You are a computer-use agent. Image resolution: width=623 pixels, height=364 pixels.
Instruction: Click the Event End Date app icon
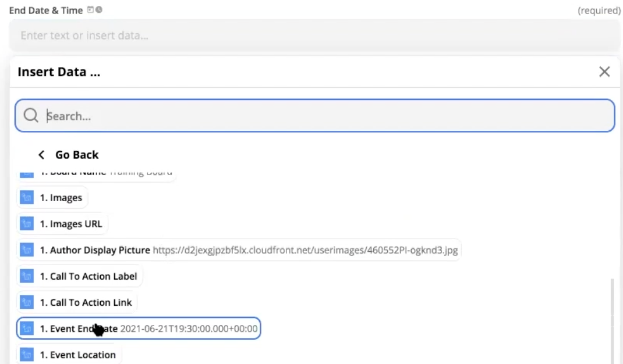(26, 329)
